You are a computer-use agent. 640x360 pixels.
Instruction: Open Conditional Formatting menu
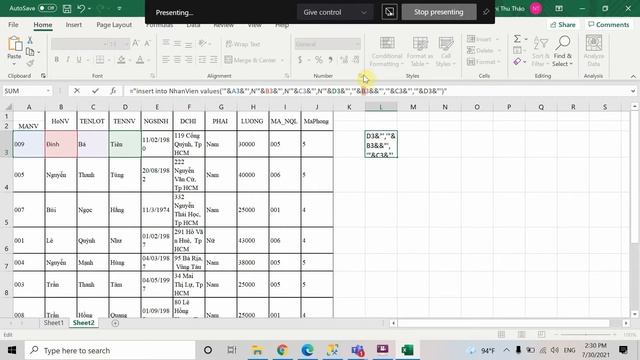387,51
